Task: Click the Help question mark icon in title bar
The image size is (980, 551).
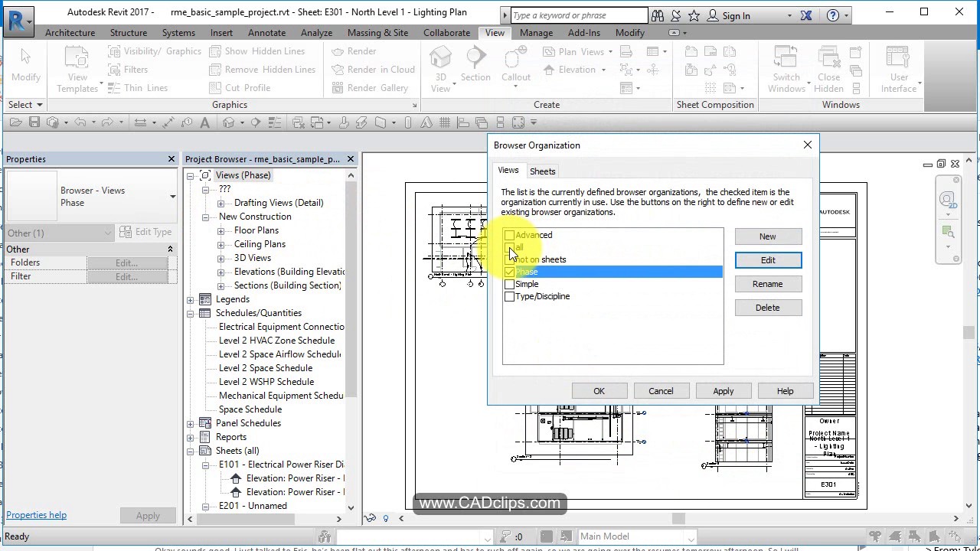Action: [833, 15]
